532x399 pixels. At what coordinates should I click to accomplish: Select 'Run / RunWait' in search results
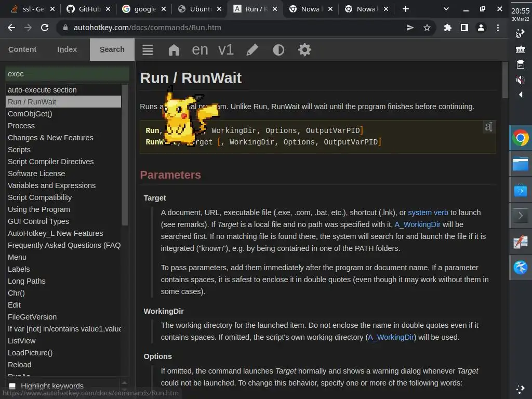(x=63, y=102)
